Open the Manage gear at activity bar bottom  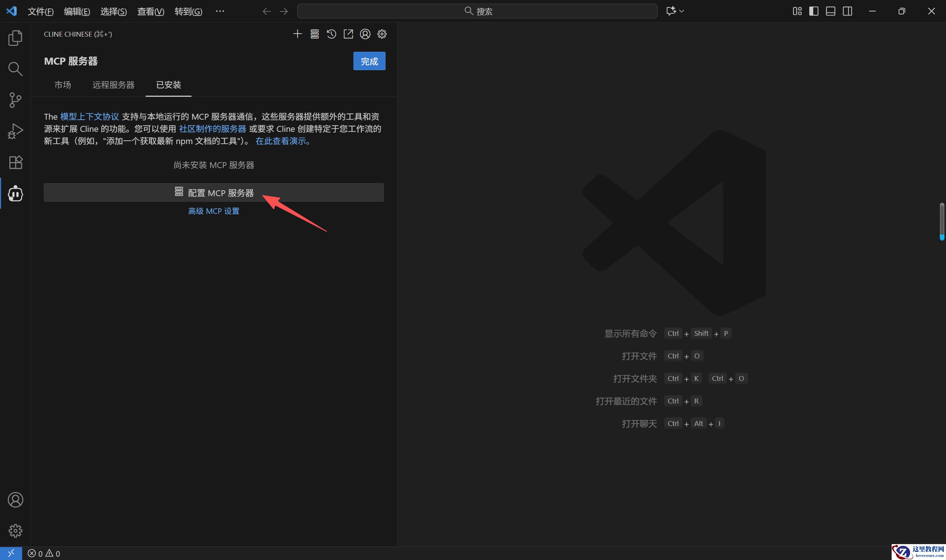(15, 530)
